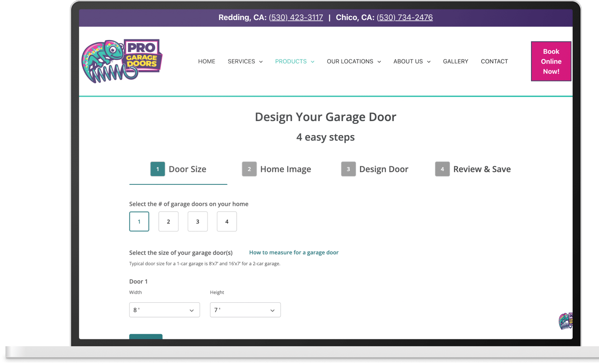This screenshot has height=364, width=599.
Task: Go to the Gallery page
Action: [456, 61]
